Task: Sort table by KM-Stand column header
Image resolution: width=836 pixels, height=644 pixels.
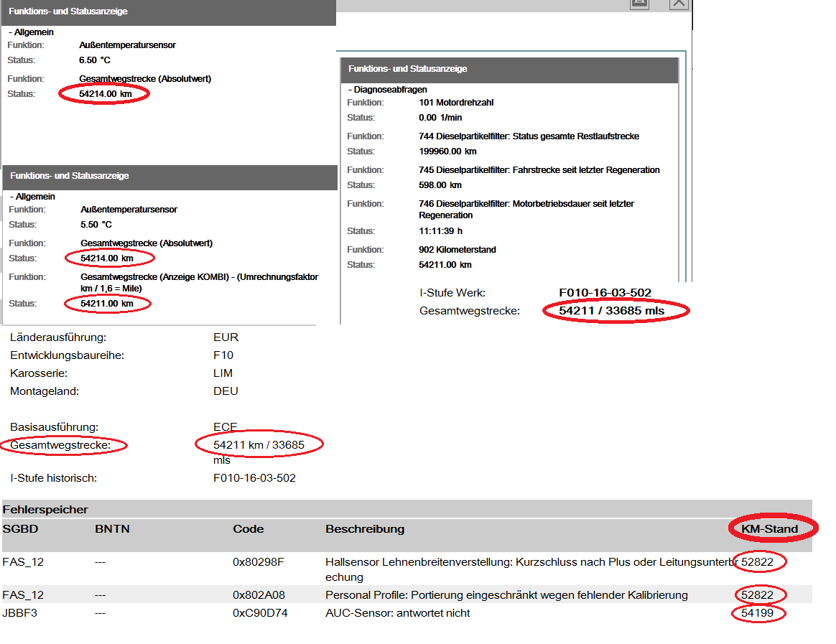Action: (770, 529)
